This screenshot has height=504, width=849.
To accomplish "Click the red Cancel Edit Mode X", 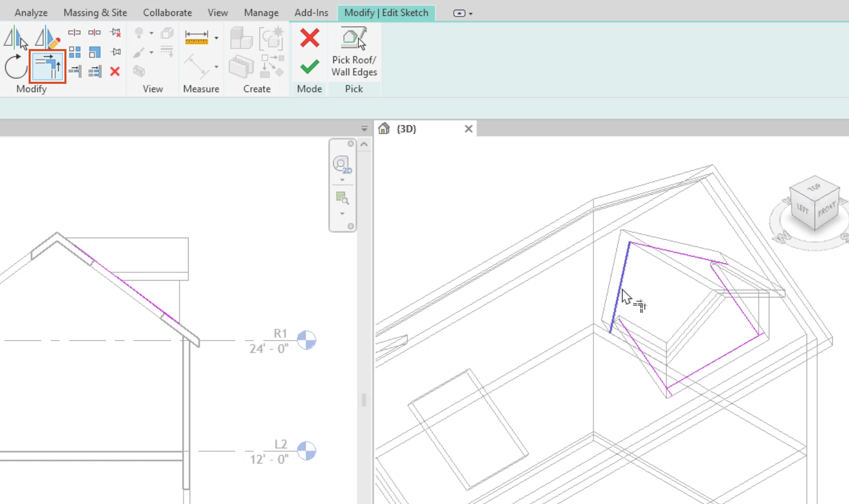I will point(309,38).
